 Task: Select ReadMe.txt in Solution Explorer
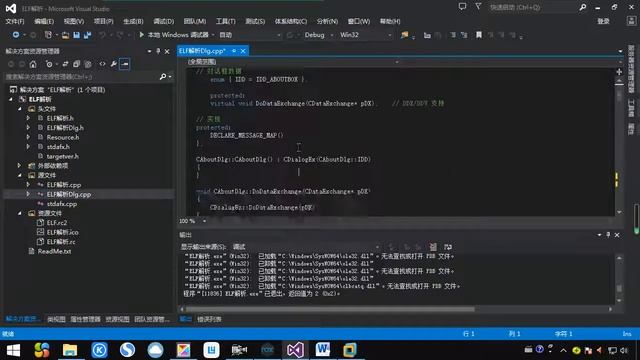(54, 251)
